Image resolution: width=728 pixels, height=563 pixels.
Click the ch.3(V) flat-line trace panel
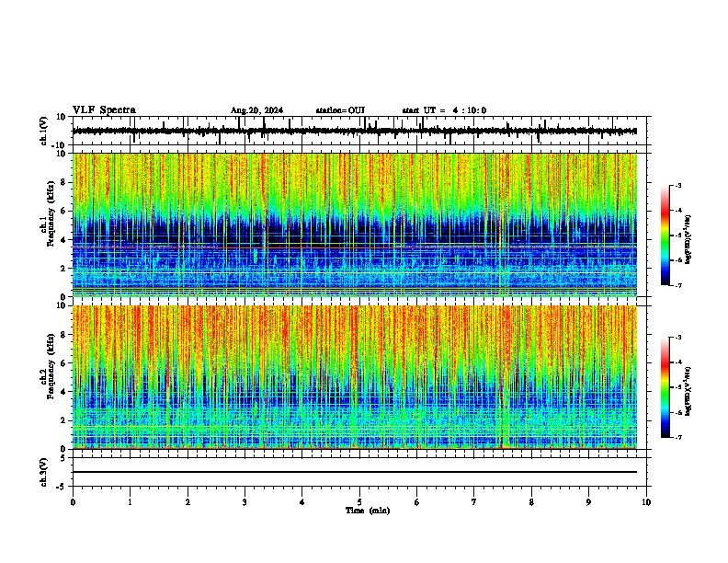359,472
